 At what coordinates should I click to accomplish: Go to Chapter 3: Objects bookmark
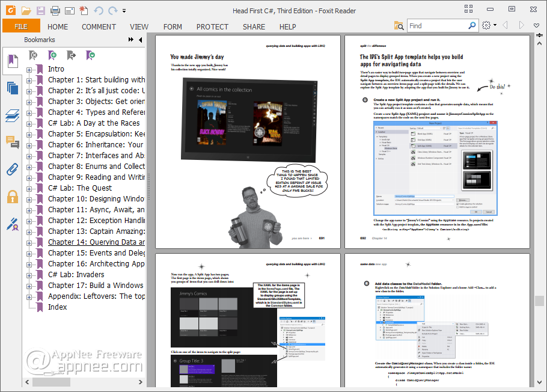[96, 101]
